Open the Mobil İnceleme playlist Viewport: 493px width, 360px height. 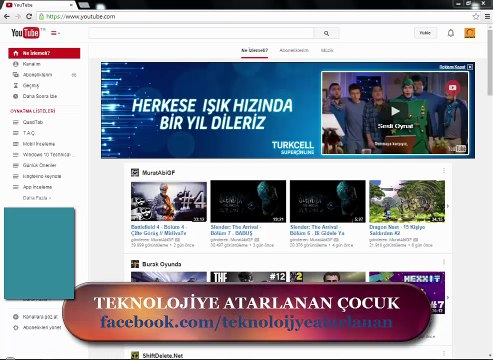(39, 144)
